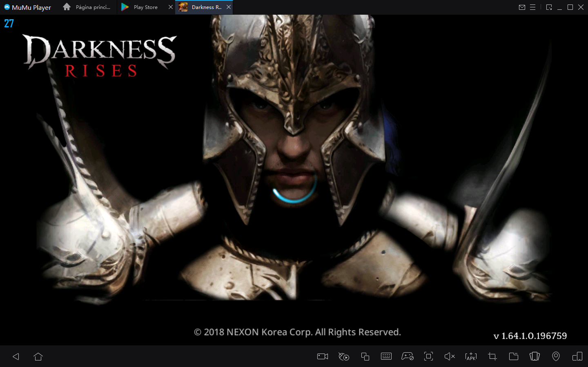588x367 pixels.
Task: Create a new multi-instance window
Action: coord(365,356)
